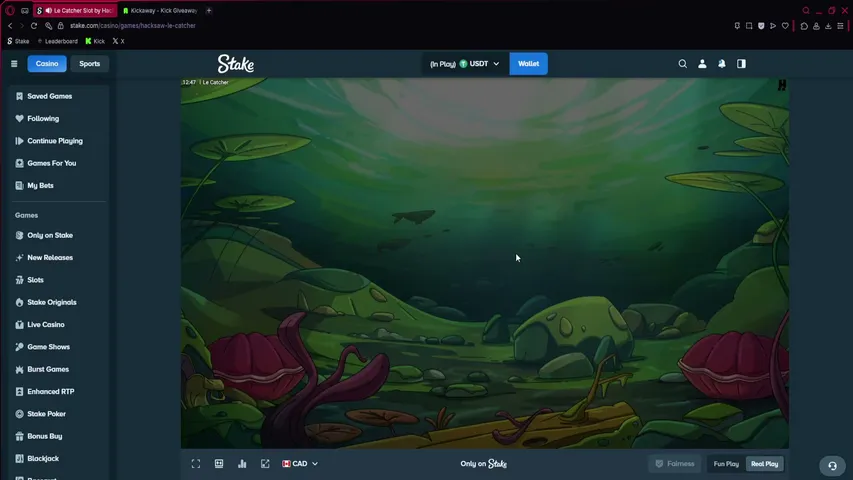Open Blackjack category
Image resolution: width=853 pixels, height=480 pixels.
coord(58,458)
